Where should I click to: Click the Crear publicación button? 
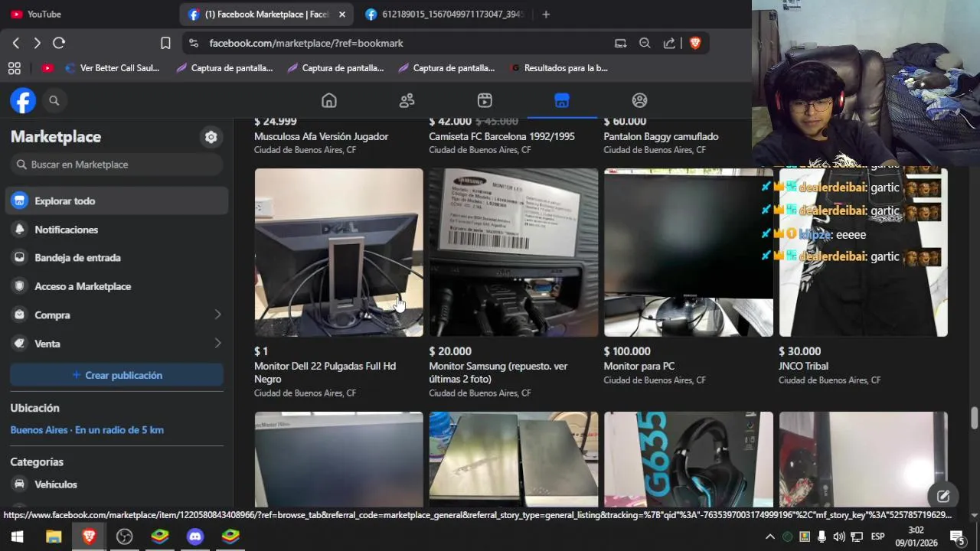(x=116, y=375)
